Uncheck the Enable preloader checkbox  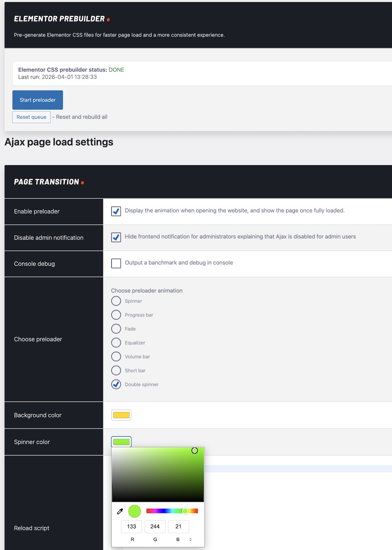(x=116, y=211)
